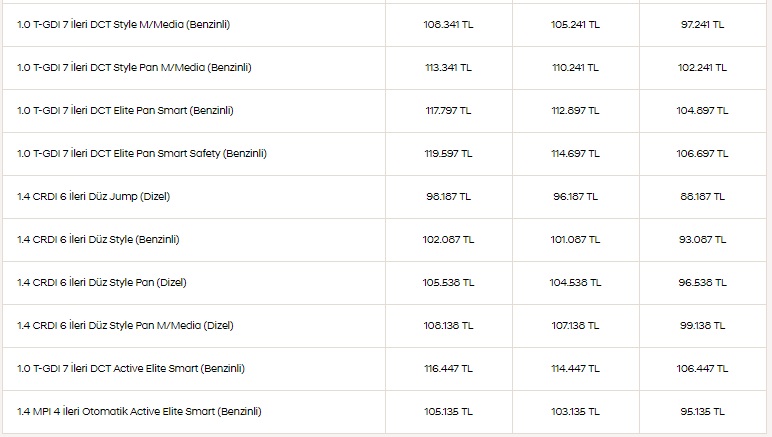Click the 105.241 TL price value

click(x=576, y=25)
